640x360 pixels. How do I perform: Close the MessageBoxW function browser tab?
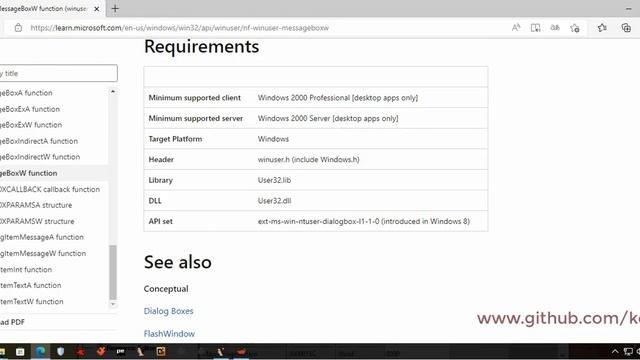(97, 9)
